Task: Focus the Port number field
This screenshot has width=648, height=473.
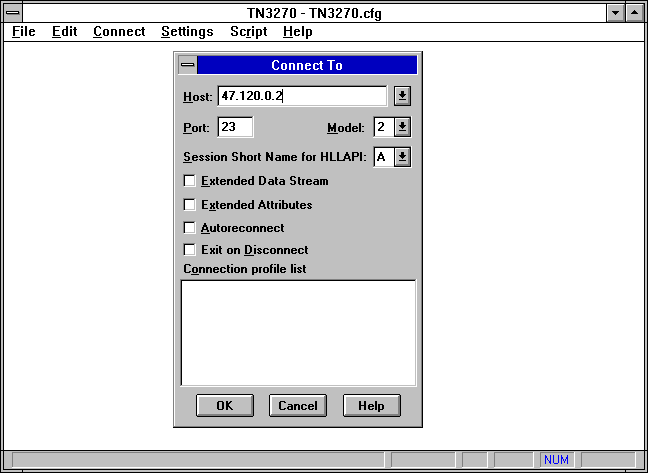Action: point(235,127)
